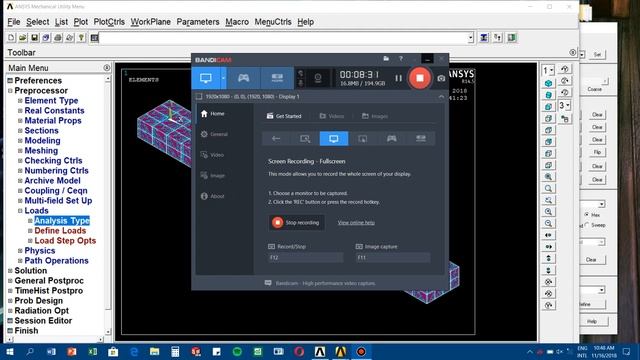The height and width of the screenshot is (360, 640).
Task: Open the ANSYS command input dropdown arrow
Action: click(470, 38)
